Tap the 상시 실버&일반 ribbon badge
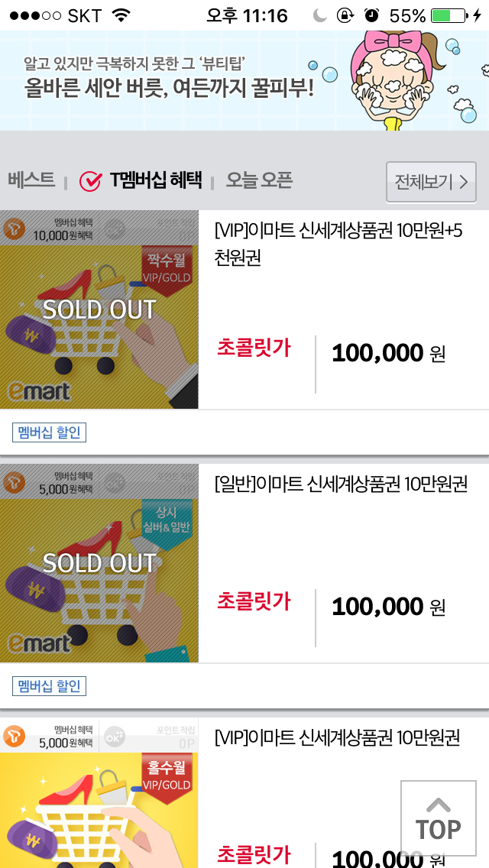The height and width of the screenshot is (868, 489). (x=167, y=520)
